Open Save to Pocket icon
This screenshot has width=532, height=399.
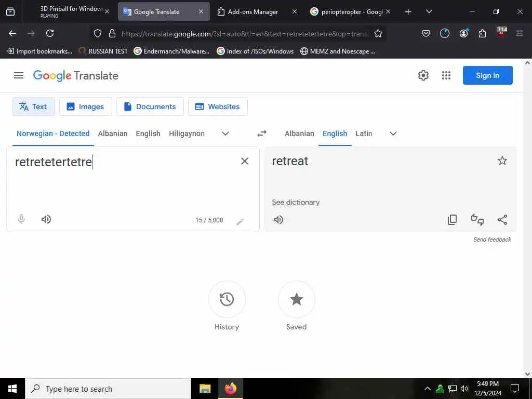[426, 33]
